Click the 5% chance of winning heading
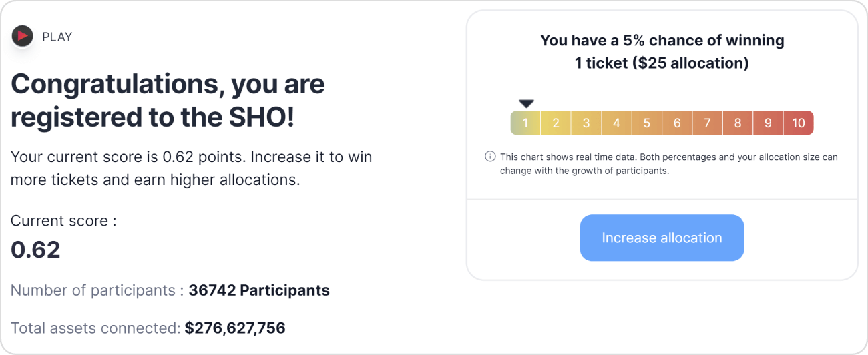The width and height of the screenshot is (868, 355). pyautogui.click(x=662, y=51)
